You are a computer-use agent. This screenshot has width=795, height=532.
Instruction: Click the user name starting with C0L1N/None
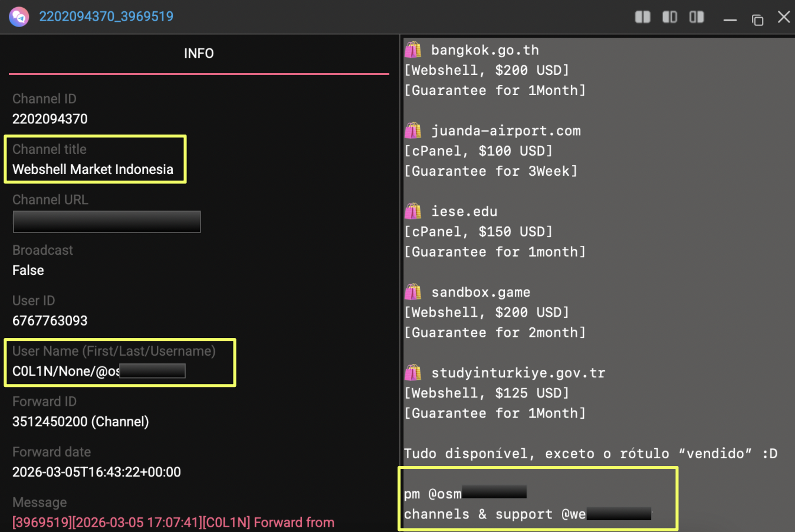(99, 372)
